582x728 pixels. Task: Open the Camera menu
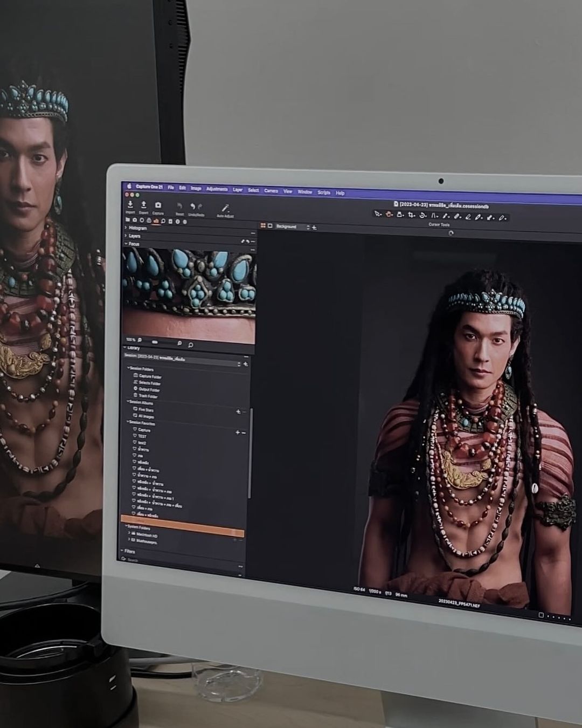(x=271, y=190)
